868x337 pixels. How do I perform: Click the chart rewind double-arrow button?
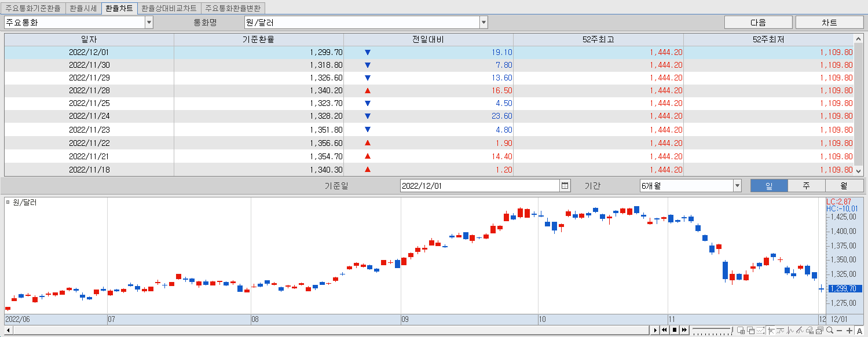664,330
